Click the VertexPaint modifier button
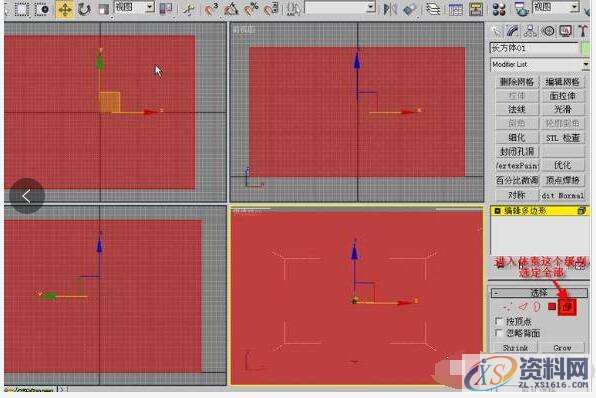596x398 pixels. [x=517, y=165]
